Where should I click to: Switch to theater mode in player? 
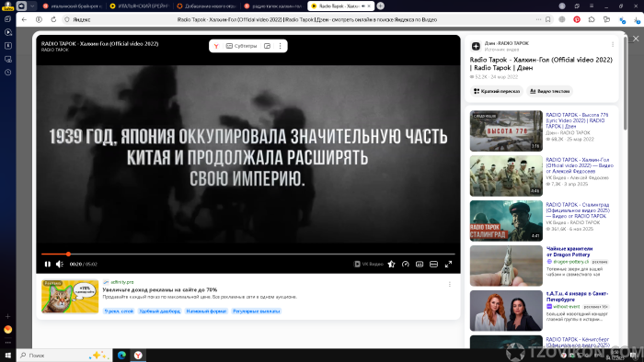pyautogui.click(x=433, y=264)
